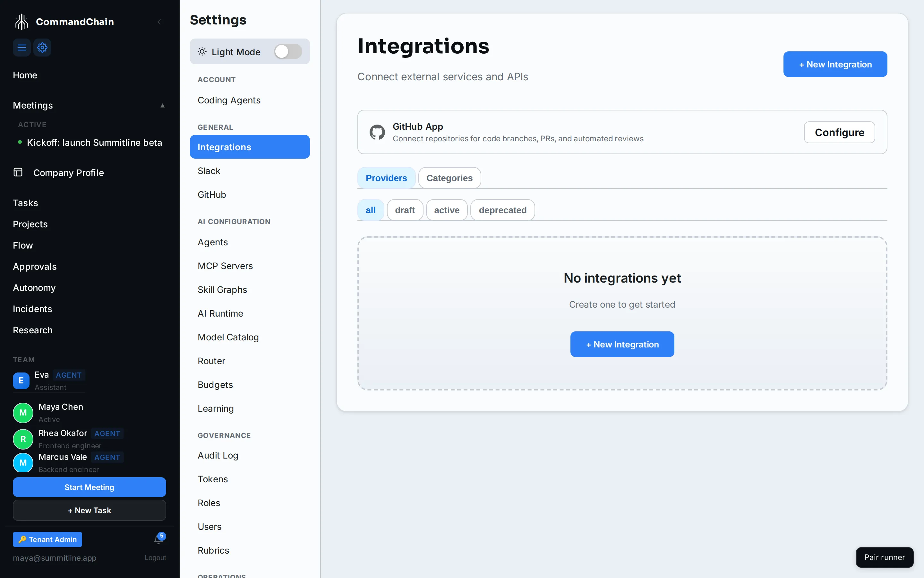This screenshot has height=578, width=924.
Task: Click the CommandChain logo icon
Action: [x=21, y=22]
